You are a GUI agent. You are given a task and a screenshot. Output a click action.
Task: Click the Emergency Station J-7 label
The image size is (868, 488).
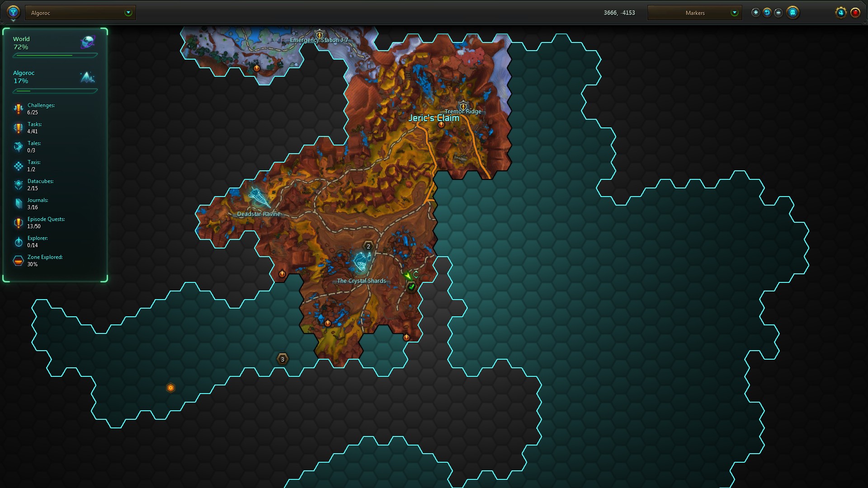click(x=319, y=40)
